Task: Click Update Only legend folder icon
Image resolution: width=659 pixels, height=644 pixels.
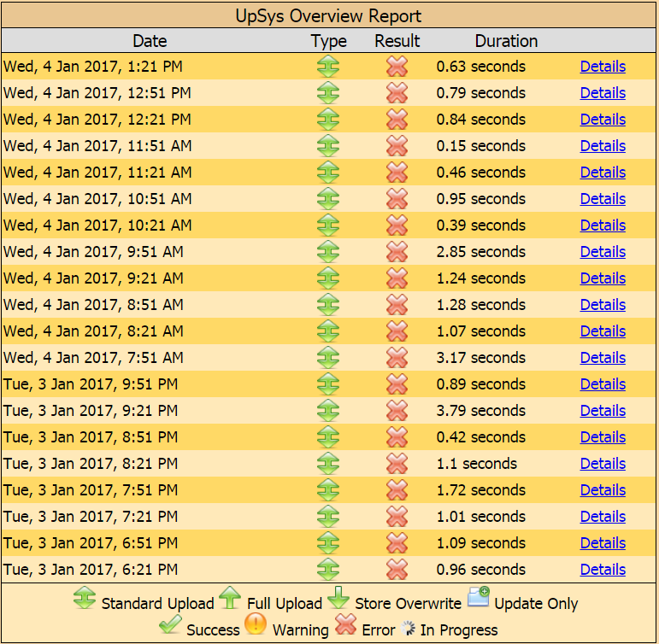Action: [479, 596]
